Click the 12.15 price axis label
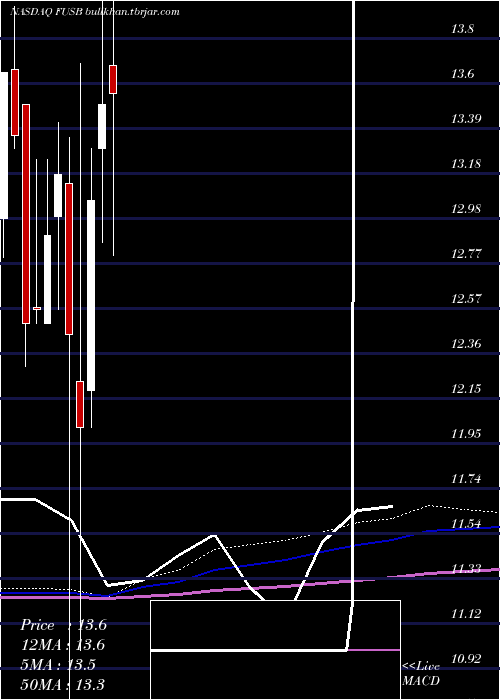This screenshot has width=500, height=700. pos(465,388)
